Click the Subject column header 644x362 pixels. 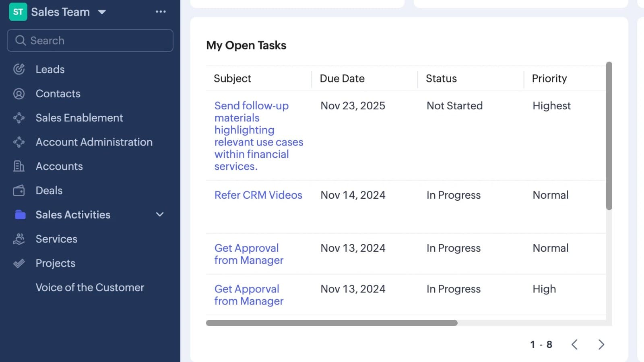coord(232,78)
